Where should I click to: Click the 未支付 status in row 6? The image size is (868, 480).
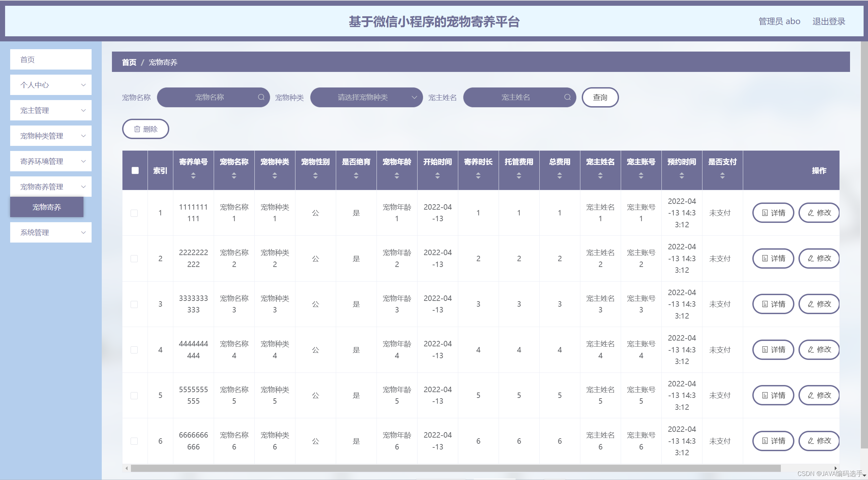[x=720, y=441]
